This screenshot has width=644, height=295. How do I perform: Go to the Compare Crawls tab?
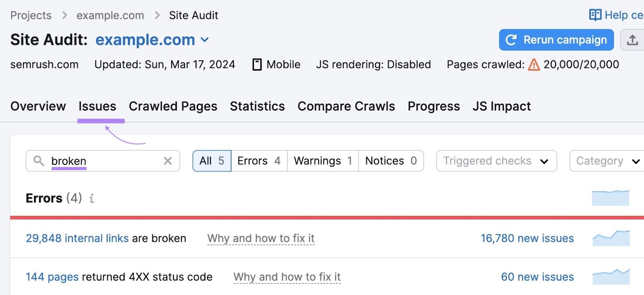[x=346, y=107]
